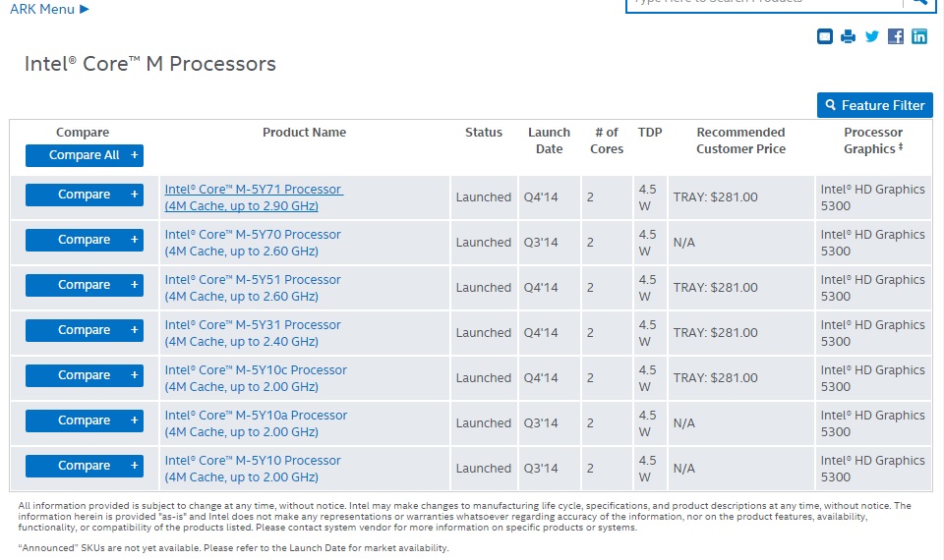Select Q4'14 launch date for M-5Y71
Image resolution: width=944 pixels, height=560 pixels.
coord(541,196)
